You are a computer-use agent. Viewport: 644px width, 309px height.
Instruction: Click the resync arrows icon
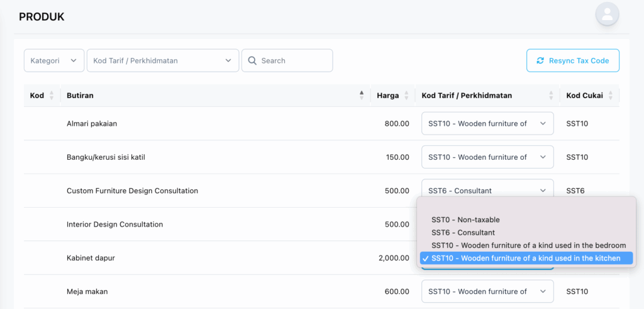pyautogui.click(x=540, y=61)
